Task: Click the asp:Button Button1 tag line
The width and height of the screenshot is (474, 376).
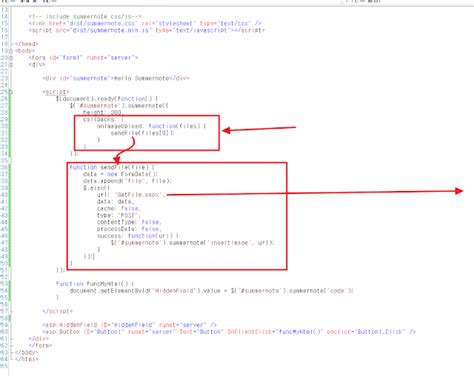Action: [x=229, y=332]
